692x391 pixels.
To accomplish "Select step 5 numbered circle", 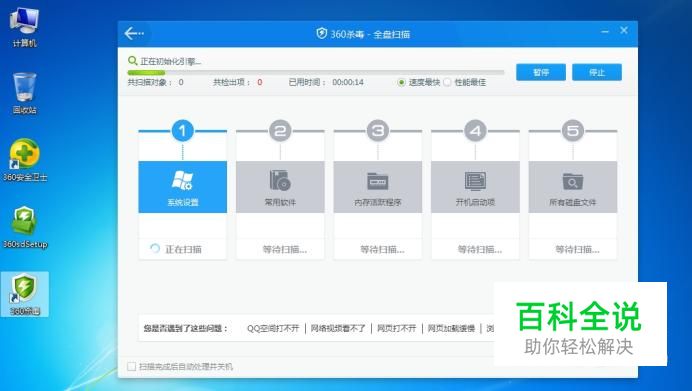I will coord(573,131).
